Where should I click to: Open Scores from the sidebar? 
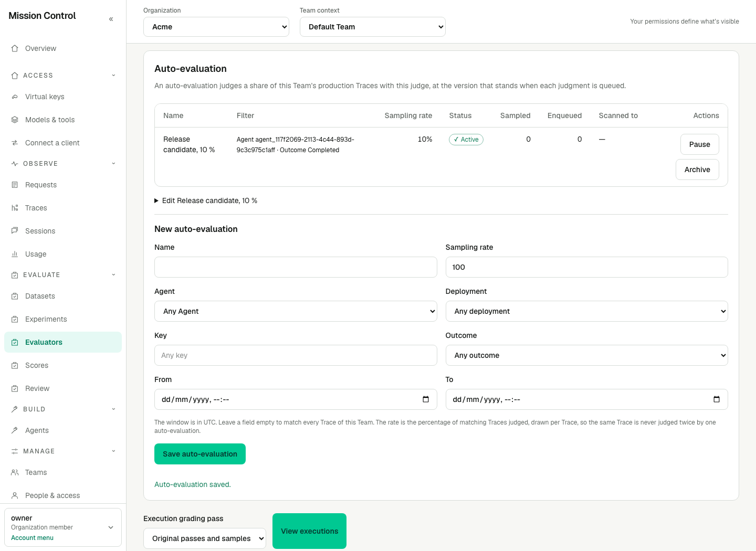coord(63,365)
